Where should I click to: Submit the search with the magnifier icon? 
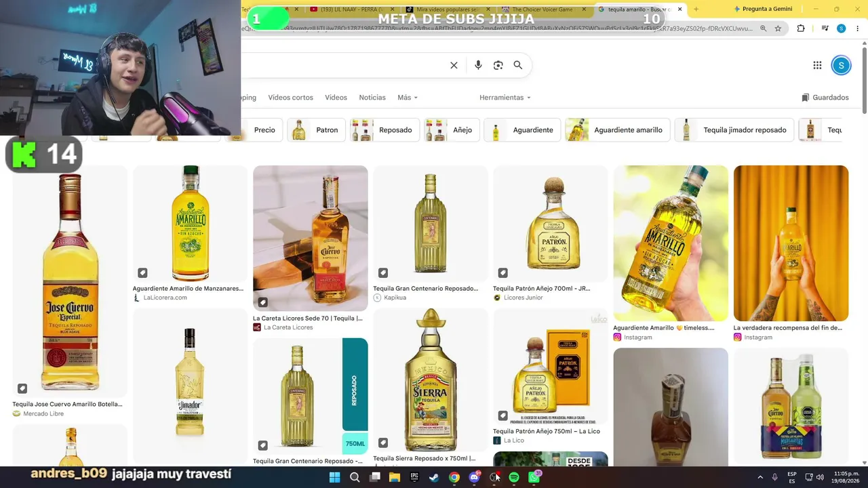pos(518,65)
